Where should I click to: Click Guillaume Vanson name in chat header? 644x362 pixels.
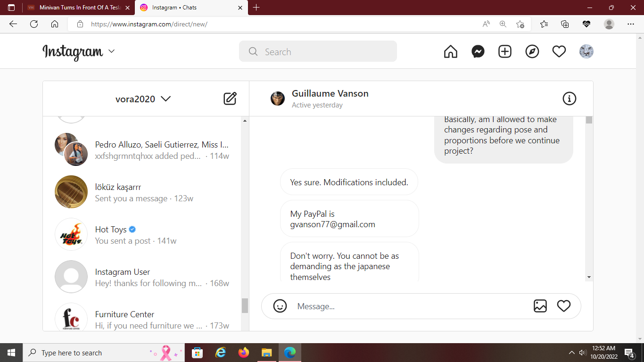tap(330, 93)
